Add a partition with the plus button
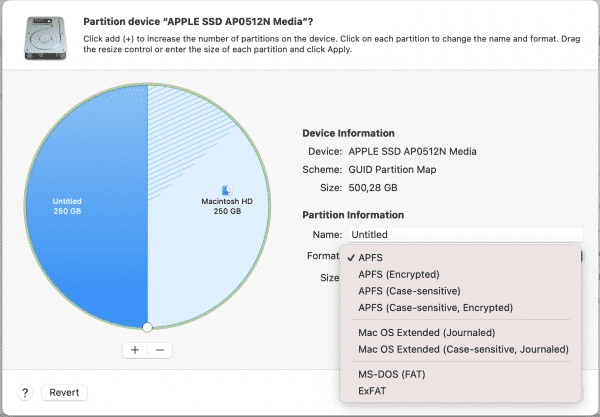600x417 pixels. pyautogui.click(x=135, y=350)
